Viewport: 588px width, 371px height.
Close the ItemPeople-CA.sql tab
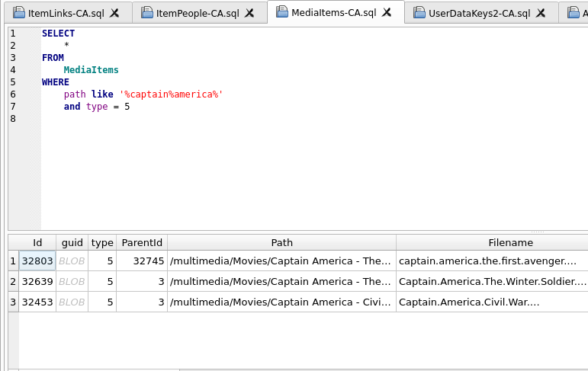click(x=249, y=13)
